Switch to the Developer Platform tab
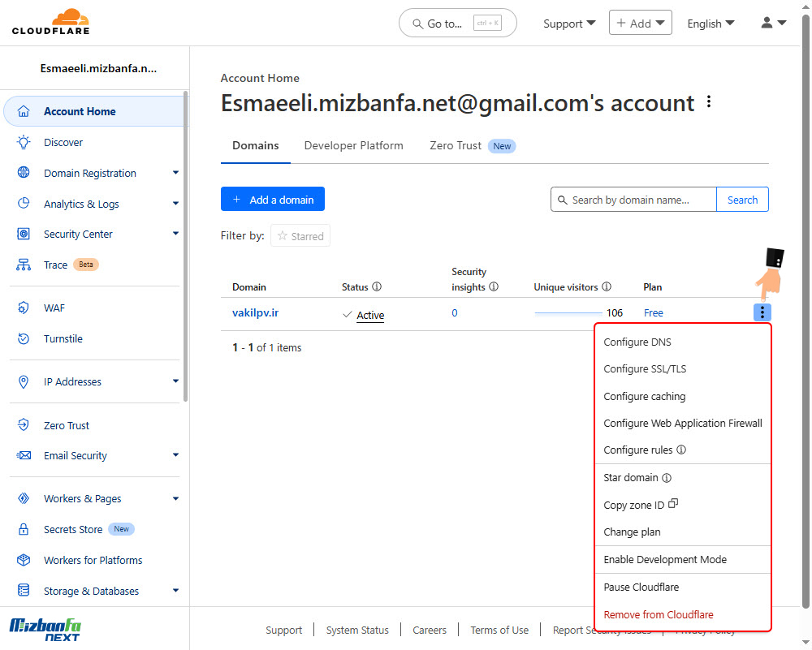This screenshot has height=650, width=812. click(x=354, y=146)
